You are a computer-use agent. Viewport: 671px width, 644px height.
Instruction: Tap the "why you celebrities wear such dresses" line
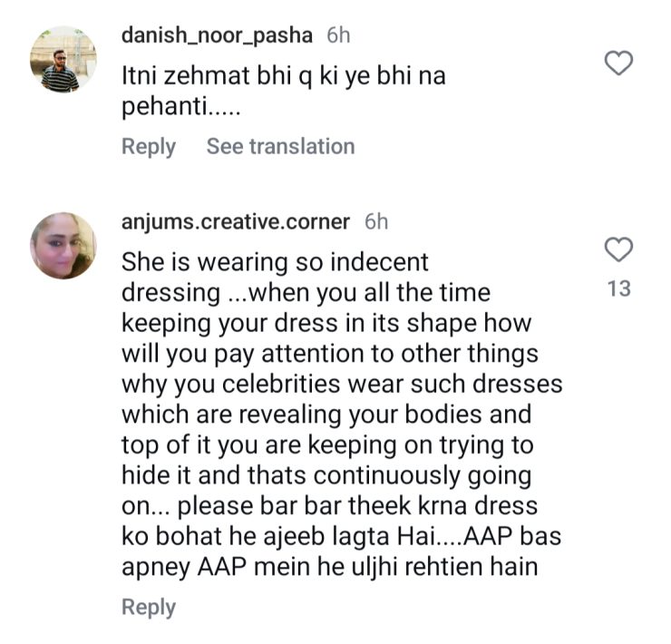pyautogui.click(x=342, y=384)
